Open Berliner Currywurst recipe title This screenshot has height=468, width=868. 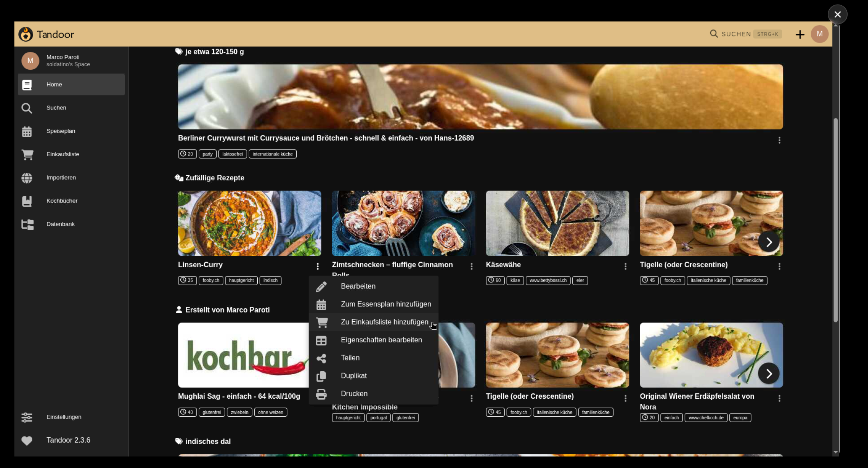326,138
